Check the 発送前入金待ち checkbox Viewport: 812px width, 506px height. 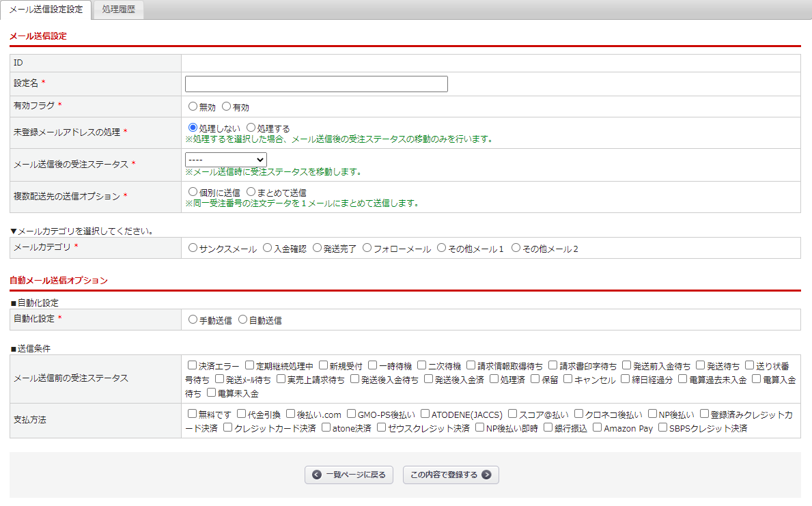click(627, 365)
